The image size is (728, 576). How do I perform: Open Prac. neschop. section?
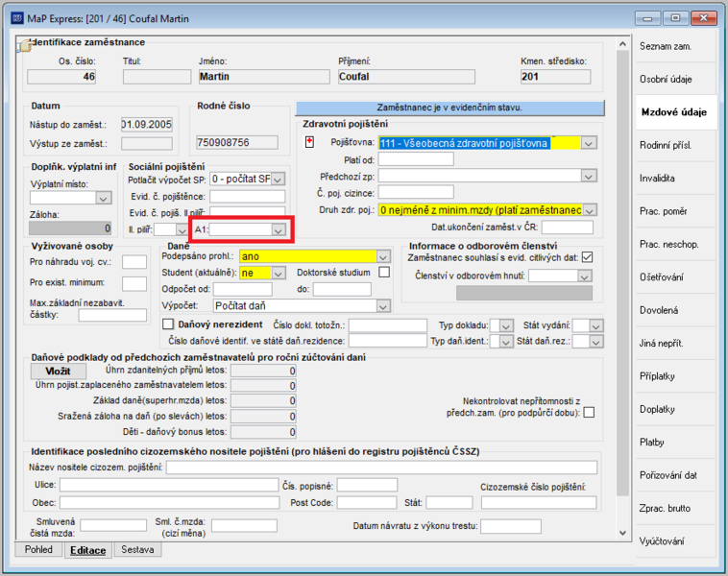click(x=676, y=244)
